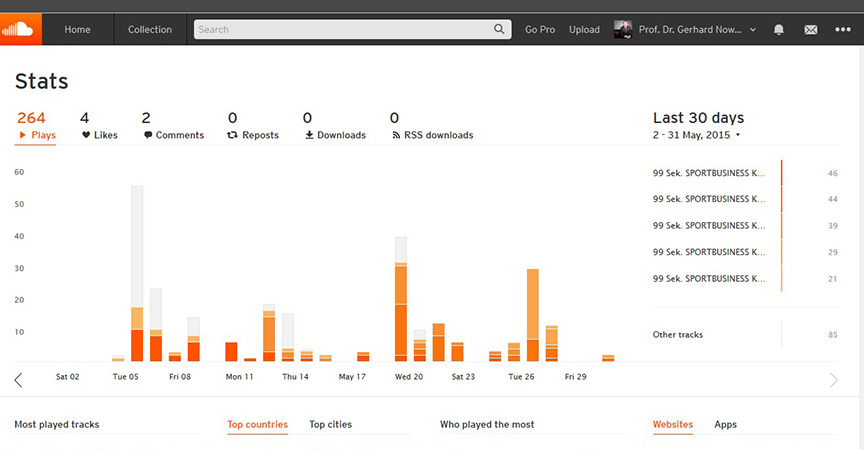Image resolution: width=864 pixels, height=450 pixels.
Task: Open the Collection page
Action: point(150,30)
